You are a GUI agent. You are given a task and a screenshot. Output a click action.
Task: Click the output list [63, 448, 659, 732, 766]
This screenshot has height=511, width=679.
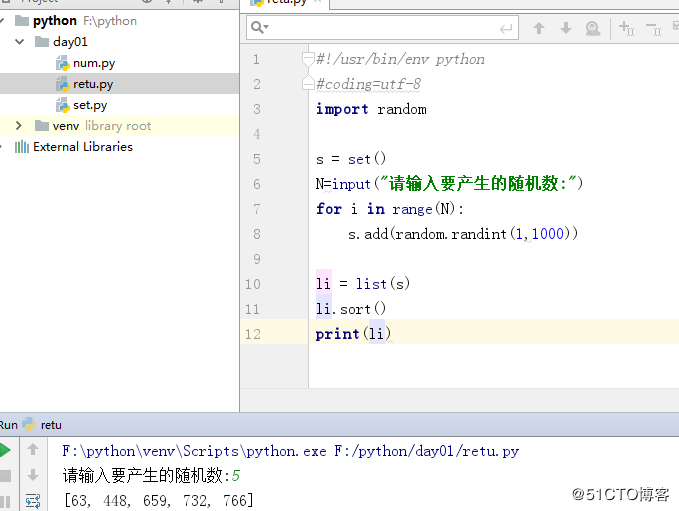coord(158,501)
